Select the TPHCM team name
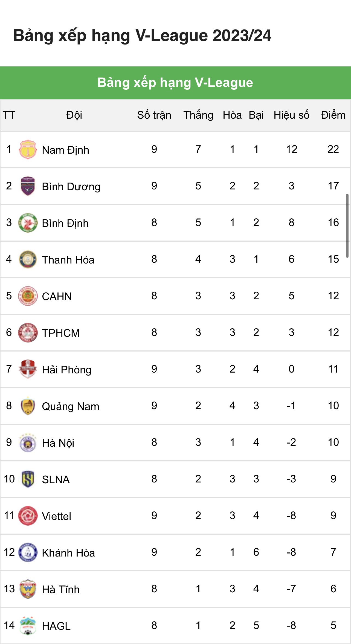 [x=61, y=333]
